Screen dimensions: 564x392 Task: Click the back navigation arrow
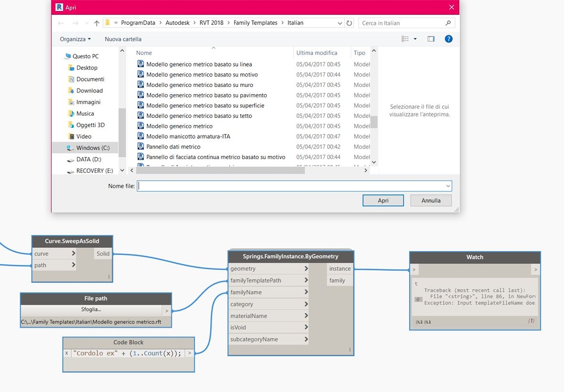pos(61,23)
